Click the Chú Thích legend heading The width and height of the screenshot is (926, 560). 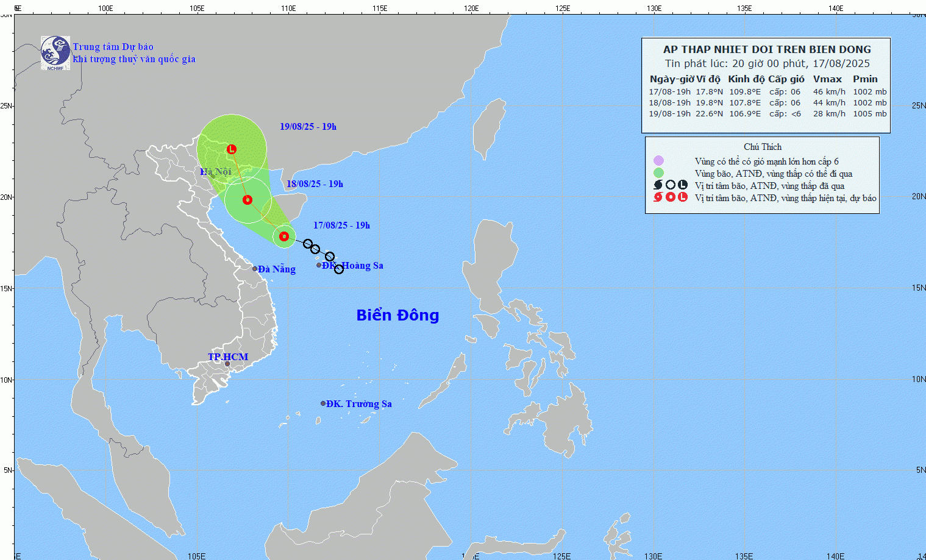(x=762, y=147)
